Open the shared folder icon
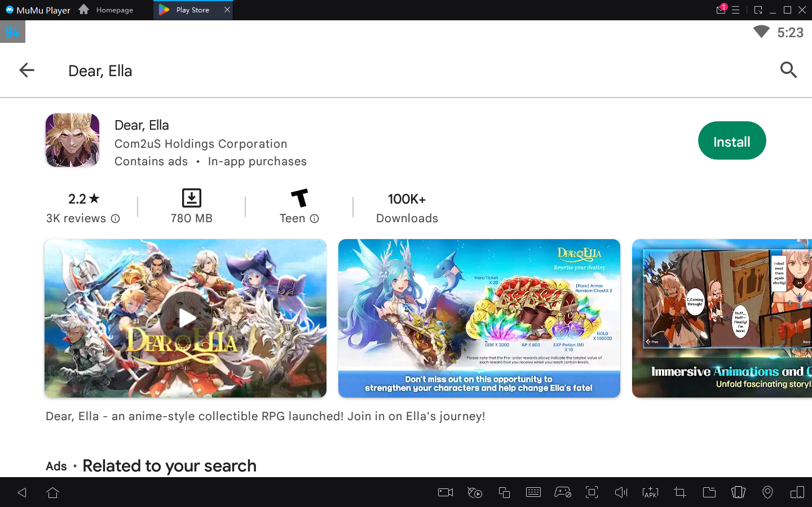The width and height of the screenshot is (812, 507). (709, 492)
